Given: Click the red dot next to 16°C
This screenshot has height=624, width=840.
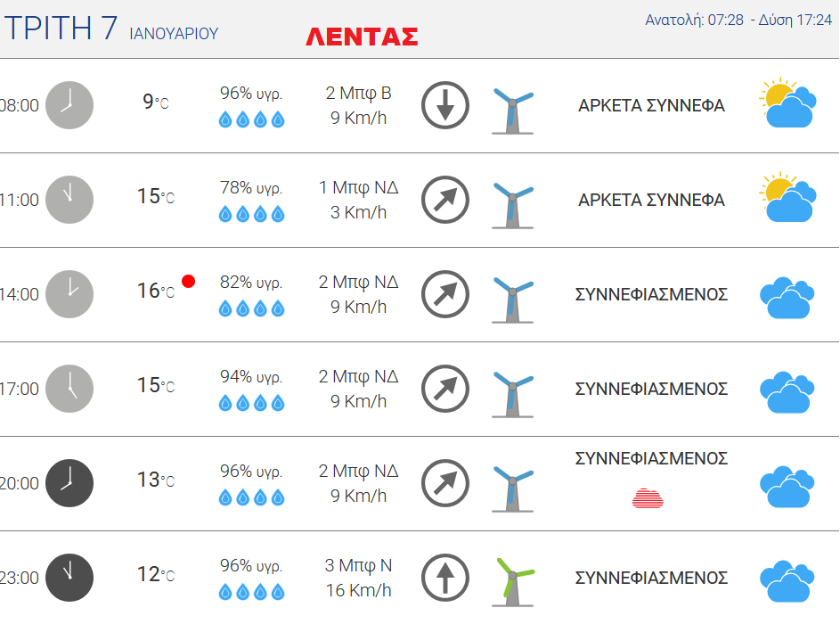Looking at the screenshot, I should coord(188,282).
